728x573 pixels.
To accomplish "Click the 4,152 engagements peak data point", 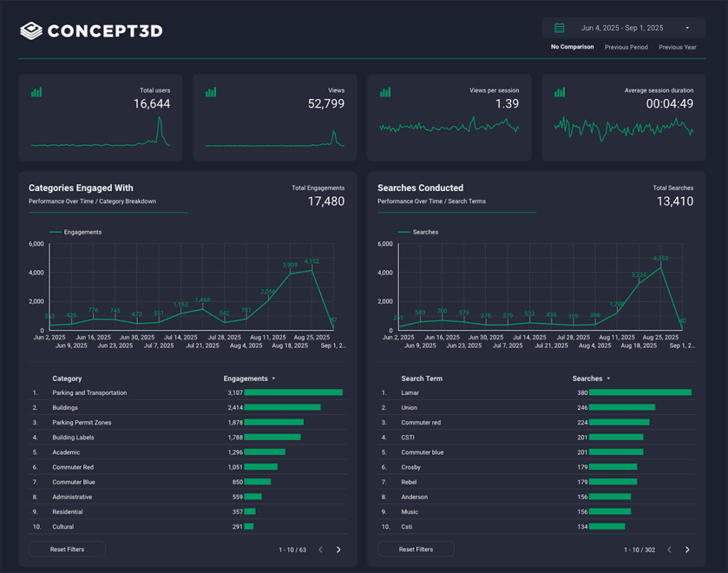I will point(312,270).
